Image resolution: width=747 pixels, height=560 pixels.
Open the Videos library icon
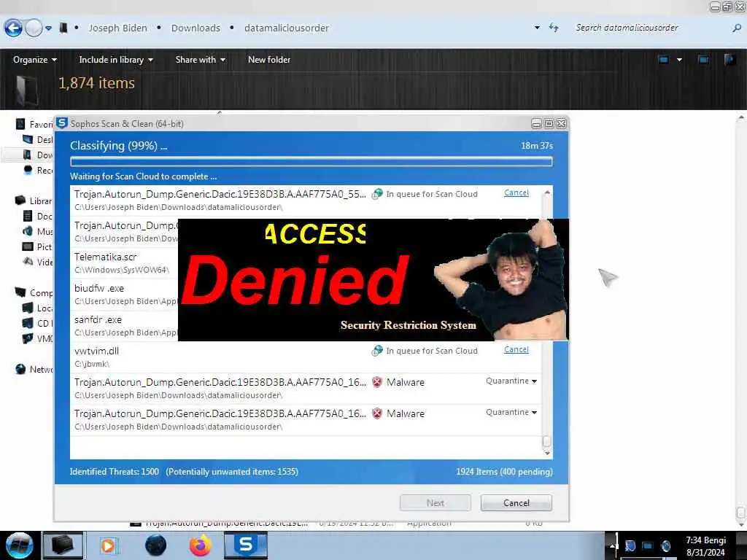coord(28,262)
